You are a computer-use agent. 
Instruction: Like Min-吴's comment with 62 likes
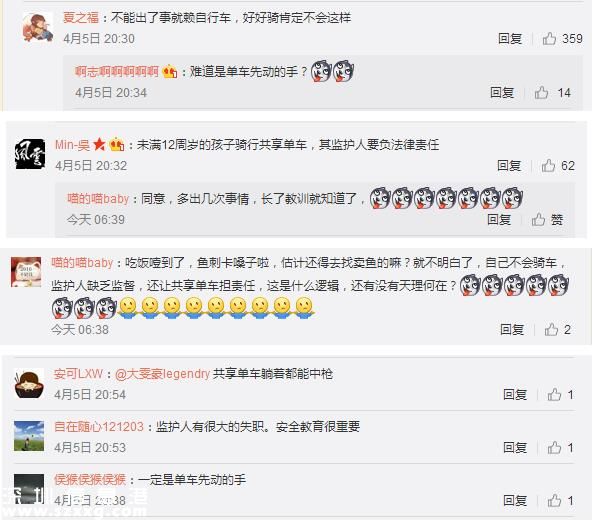548,165
